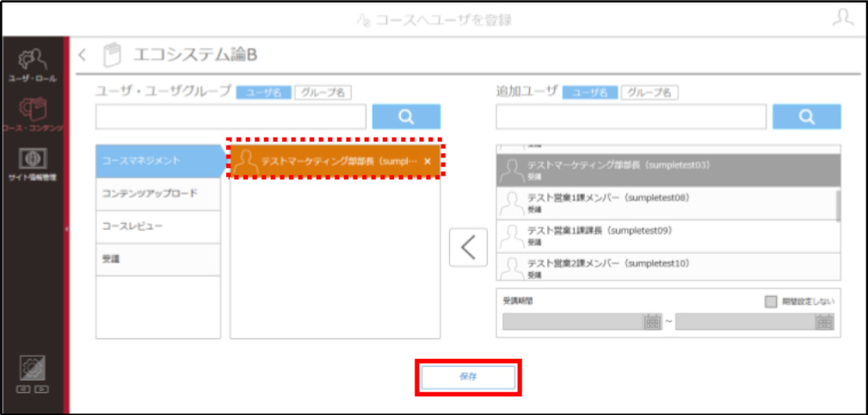The height and width of the screenshot is (415, 868).
Task: Open the settings gear icon in sidebar bottom
Action: click(32, 368)
